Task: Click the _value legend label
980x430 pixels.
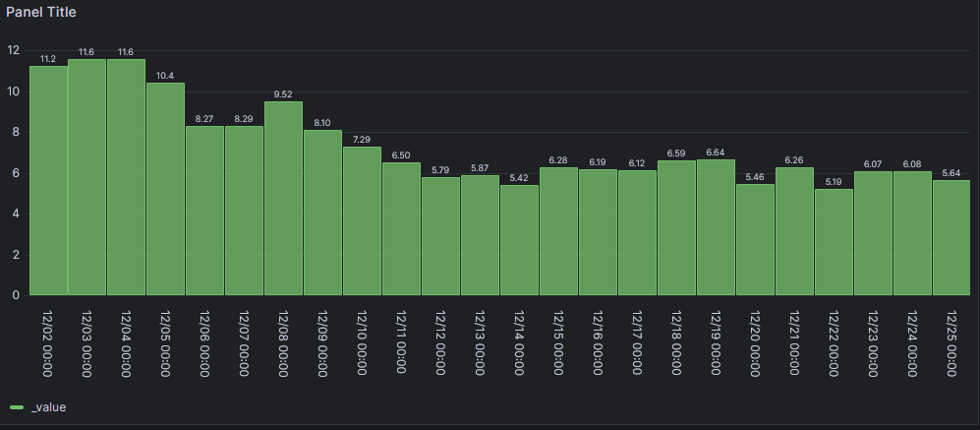Action: click(49, 406)
